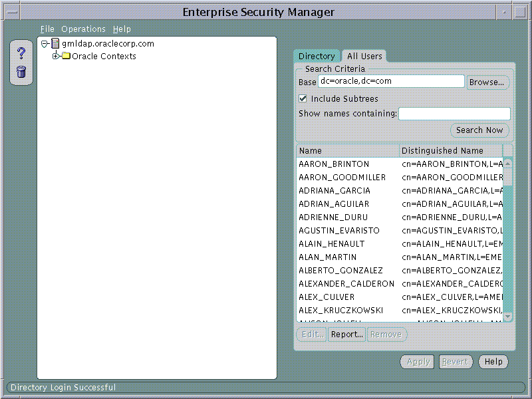Viewport: 532px width, 399px height.
Task: Open the Operations menu
Action: (84, 29)
